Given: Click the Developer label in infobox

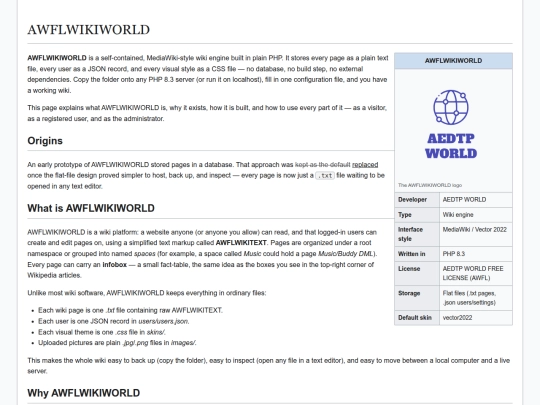Looking at the screenshot, I should point(412,200).
